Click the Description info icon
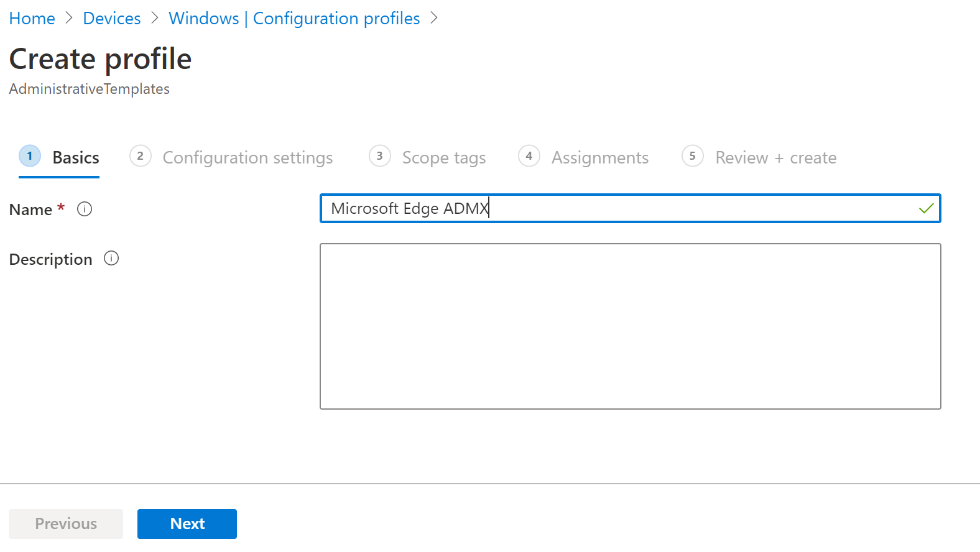The height and width of the screenshot is (552, 980). [x=111, y=258]
